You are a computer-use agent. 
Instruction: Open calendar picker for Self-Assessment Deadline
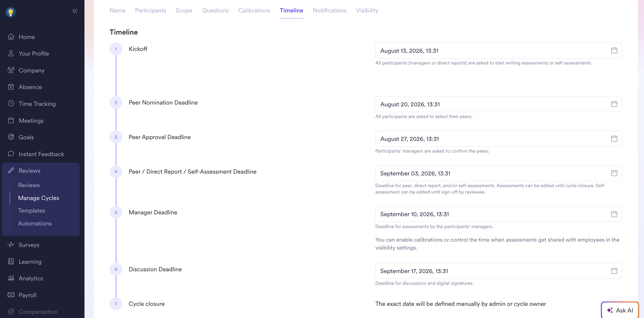(614, 173)
